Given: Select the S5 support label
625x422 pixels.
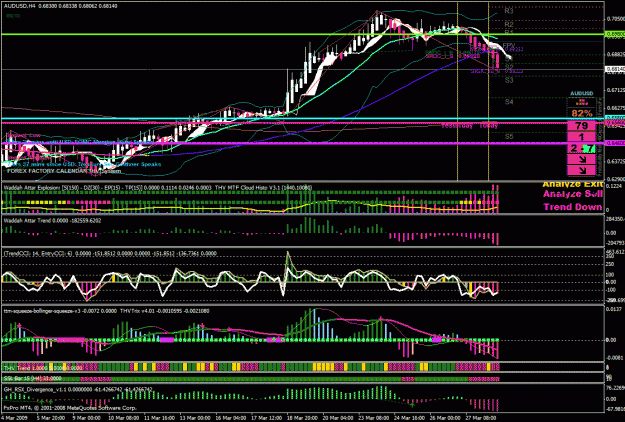Looking at the screenshot, I should tap(509, 136).
